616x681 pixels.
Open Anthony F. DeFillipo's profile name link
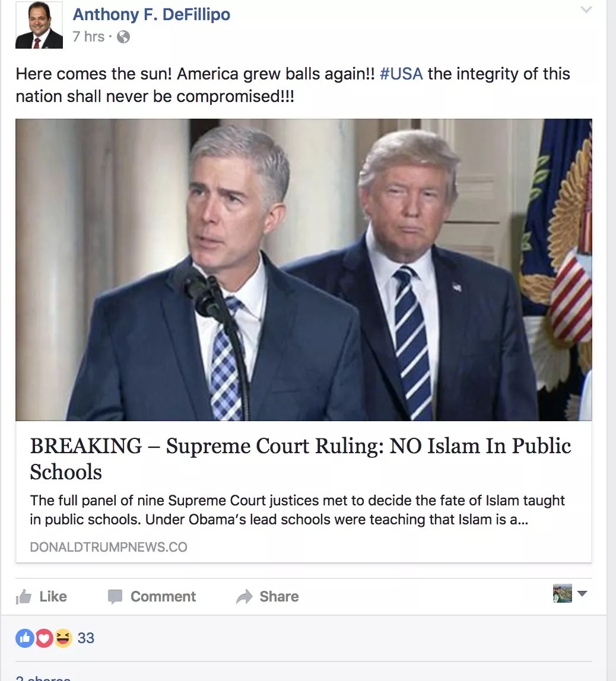coord(151,14)
